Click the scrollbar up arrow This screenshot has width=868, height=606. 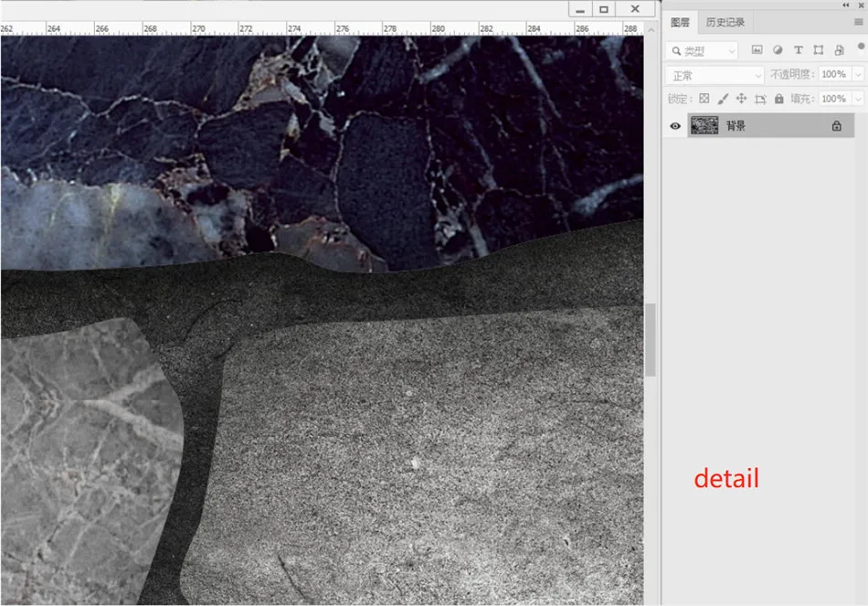point(651,30)
